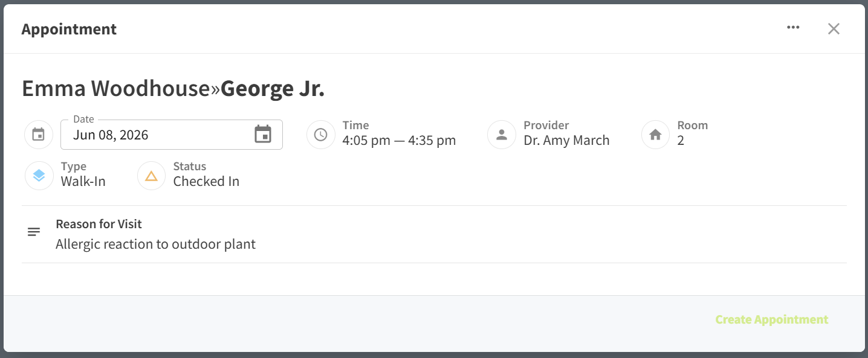Click the time value 4:05 pm — 4:35 pm
The width and height of the screenshot is (868, 358).
pos(399,141)
